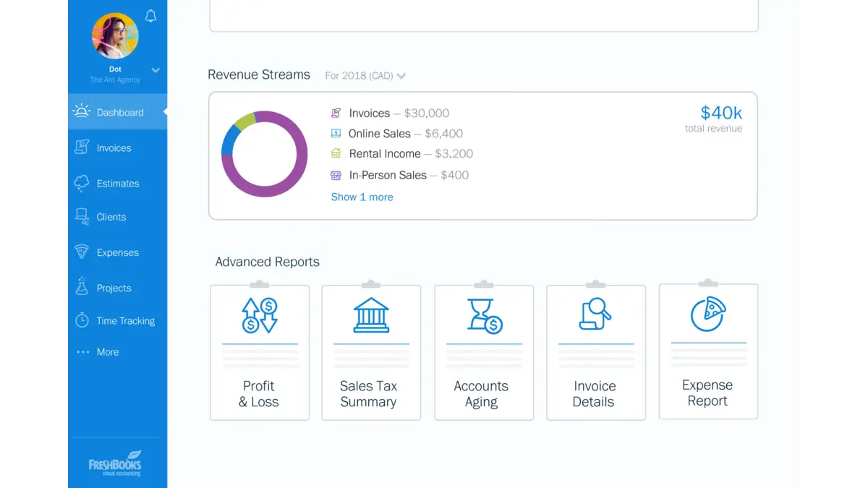Viewport: 868px width, 488px height.
Task: Click the Time Tracking stopwatch icon
Action: point(82,320)
